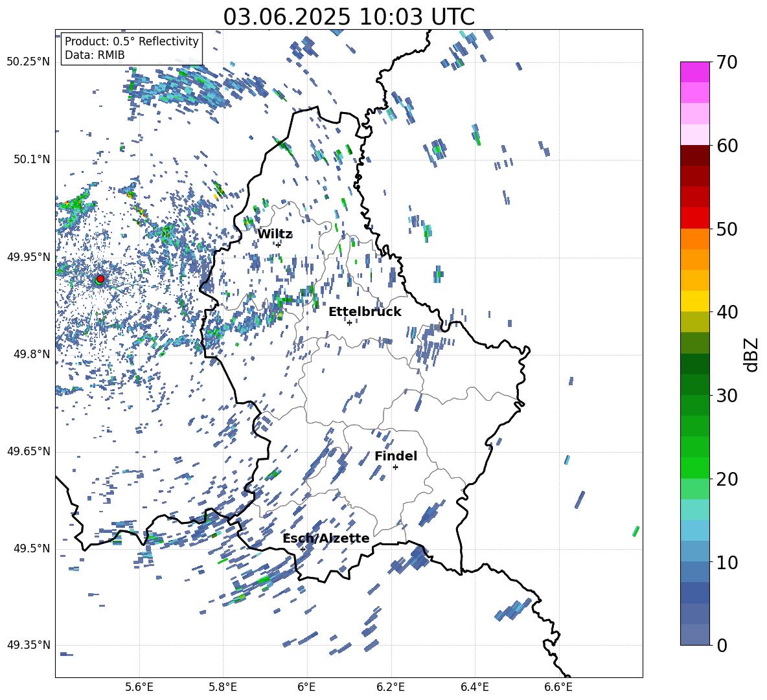This screenshot has height=700, width=767.
Task: Click the Esch/Alzette city label
Action: tap(326, 538)
